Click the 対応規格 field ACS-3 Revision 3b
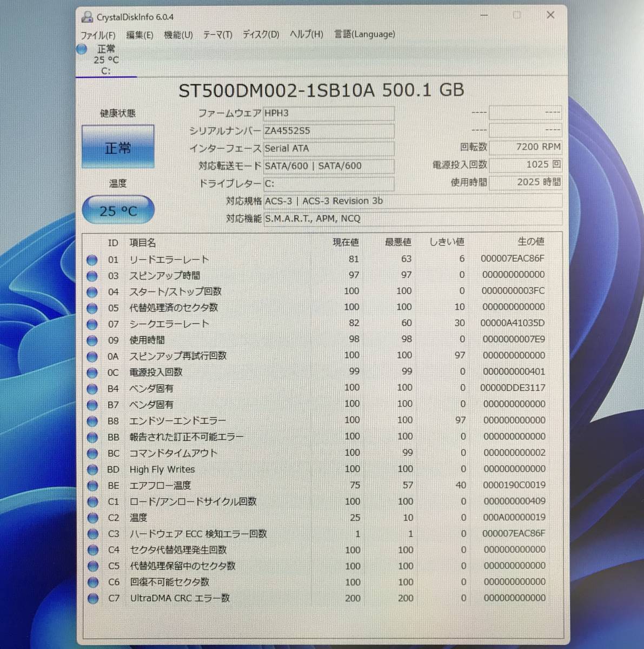This screenshot has height=649, width=644. [413, 201]
